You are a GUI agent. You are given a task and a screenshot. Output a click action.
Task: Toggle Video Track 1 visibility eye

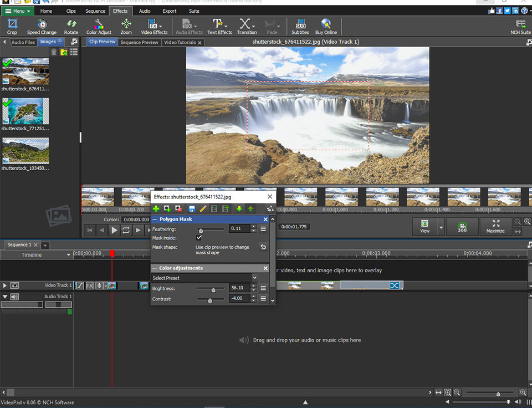click(14, 285)
